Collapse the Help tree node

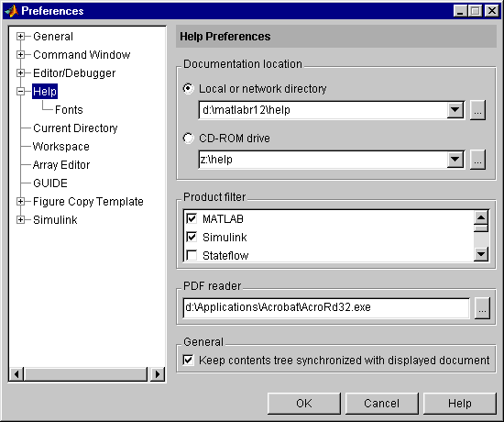20,92
